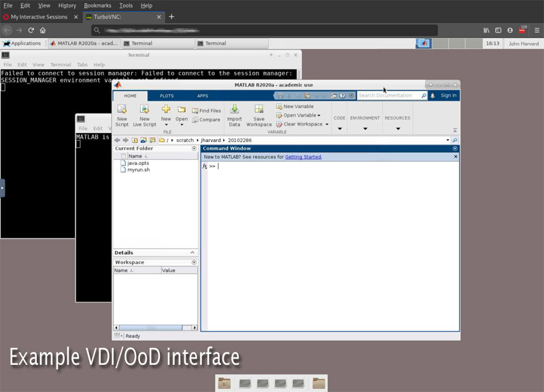The image size is (544, 392).
Task: Click Find Files in the toolstrip
Action: tap(207, 111)
